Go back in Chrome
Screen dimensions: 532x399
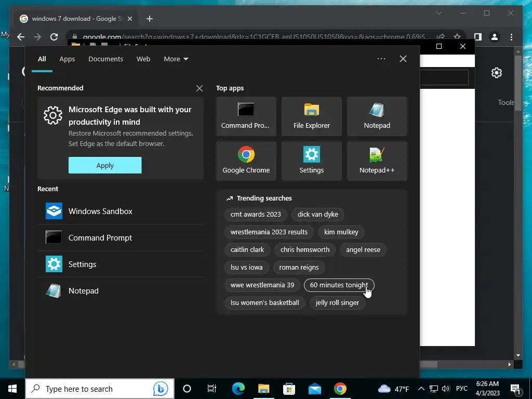(21, 37)
